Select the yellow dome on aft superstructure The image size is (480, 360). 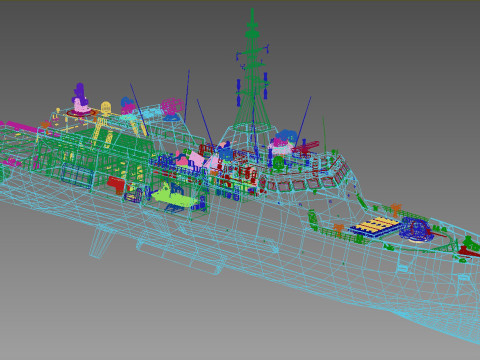tap(106, 109)
